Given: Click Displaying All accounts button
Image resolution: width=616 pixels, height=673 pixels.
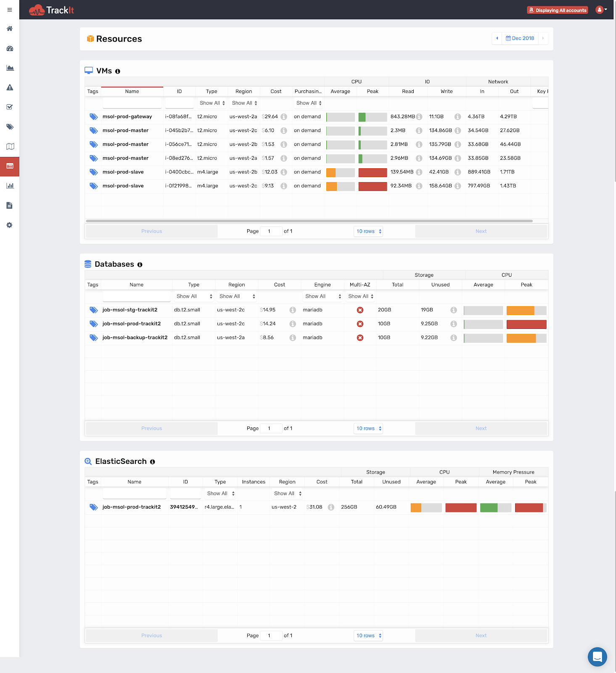Looking at the screenshot, I should click(557, 10).
